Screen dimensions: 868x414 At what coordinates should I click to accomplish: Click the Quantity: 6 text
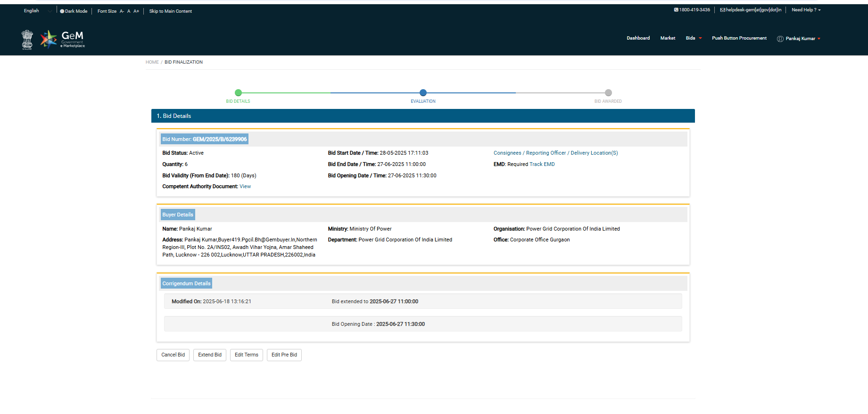175,165
